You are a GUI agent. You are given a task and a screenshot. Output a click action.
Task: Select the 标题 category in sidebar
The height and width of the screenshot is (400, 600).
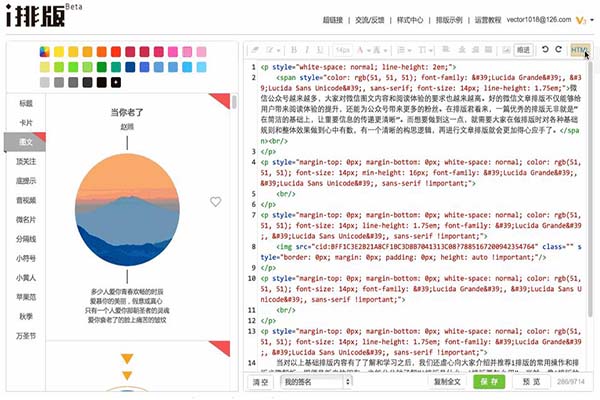[x=26, y=103]
